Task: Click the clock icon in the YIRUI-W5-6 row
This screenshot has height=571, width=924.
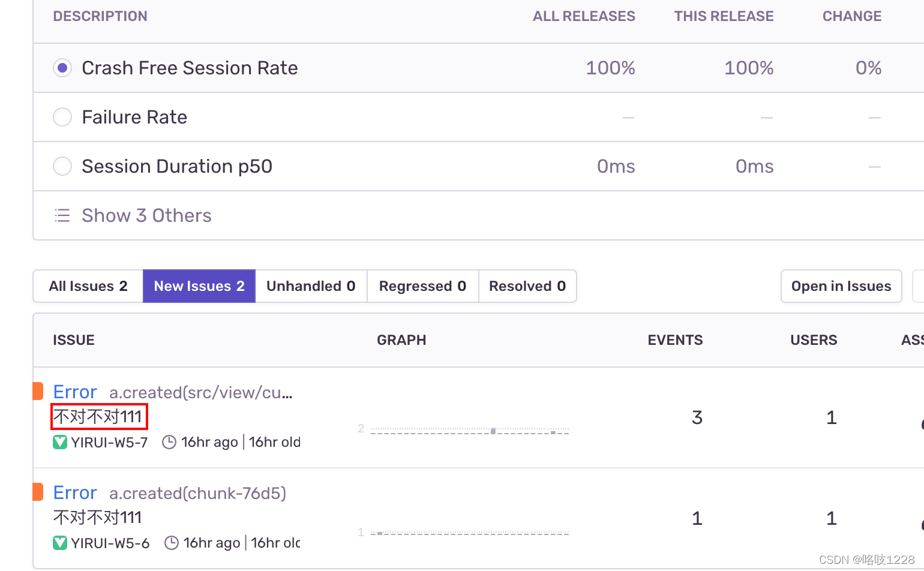Action: pyautogui.click(x=172, y=543)
